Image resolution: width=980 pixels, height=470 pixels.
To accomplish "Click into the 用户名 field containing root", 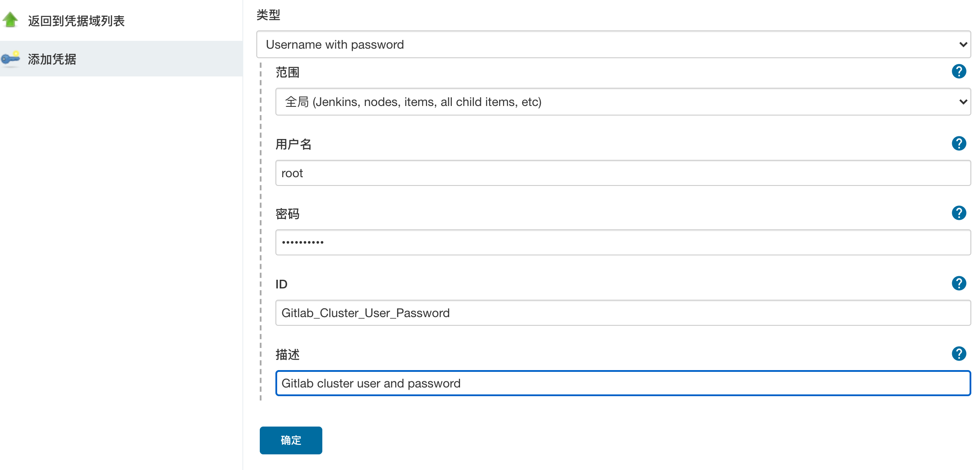I will [623, 173].
